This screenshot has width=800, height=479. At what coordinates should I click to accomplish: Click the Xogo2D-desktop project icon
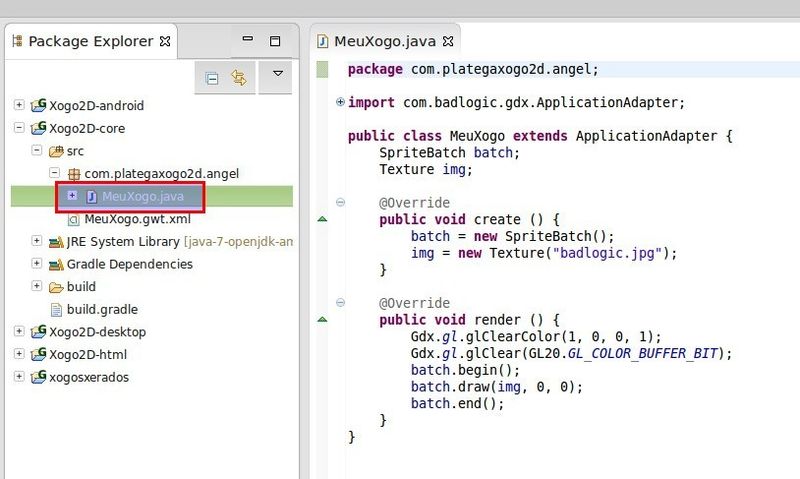(38, 332)
